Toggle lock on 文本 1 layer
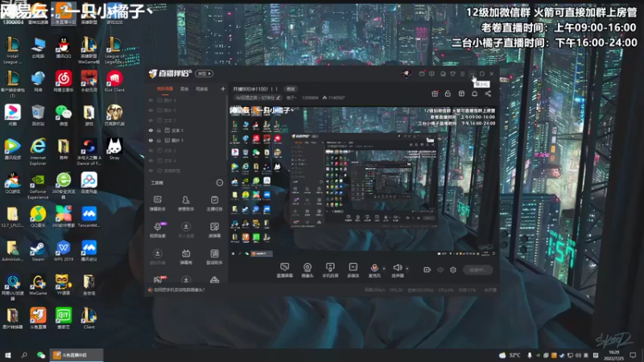Image resolution: width=644 pixels, height=362 pixels. point(159,130)
